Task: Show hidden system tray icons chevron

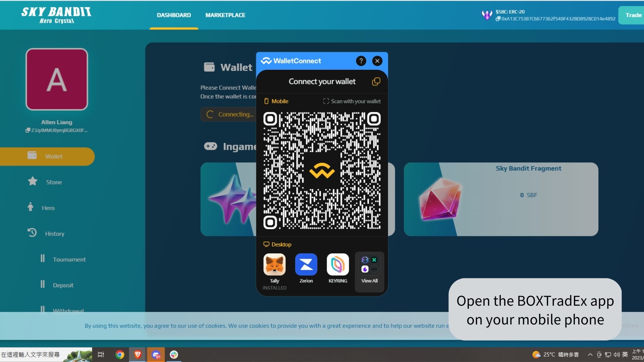Action: tap(590, 355)
